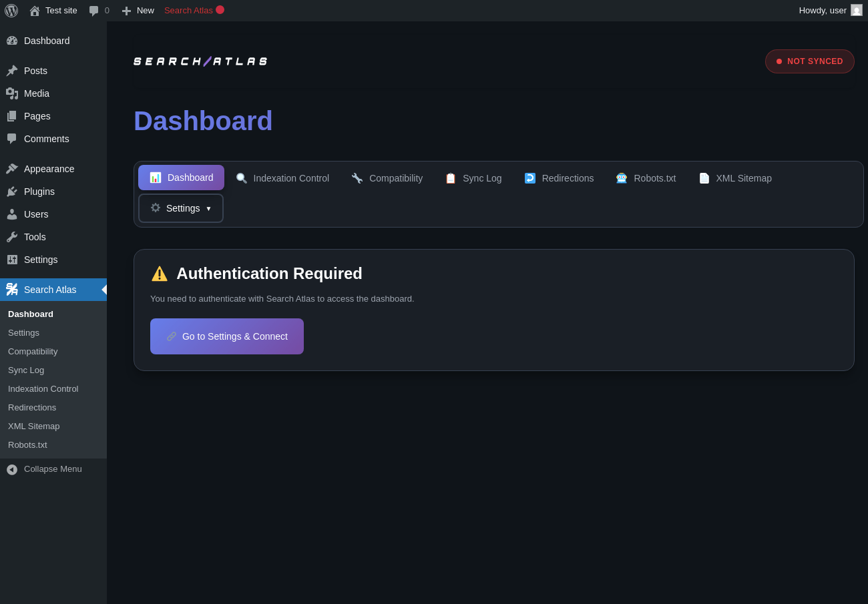The image size is (868, 604).
Task: Click the WordPress logo icon
Action: pyautogui.click(x=11, y=11)
